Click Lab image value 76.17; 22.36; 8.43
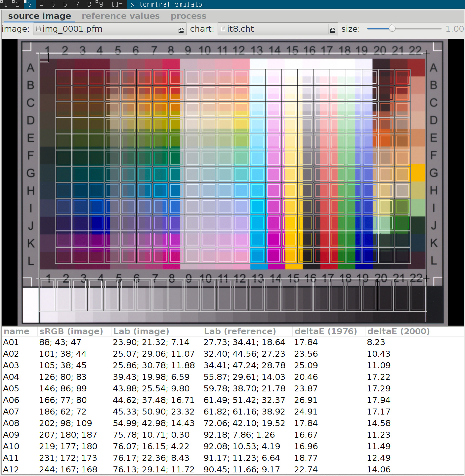 151,458
